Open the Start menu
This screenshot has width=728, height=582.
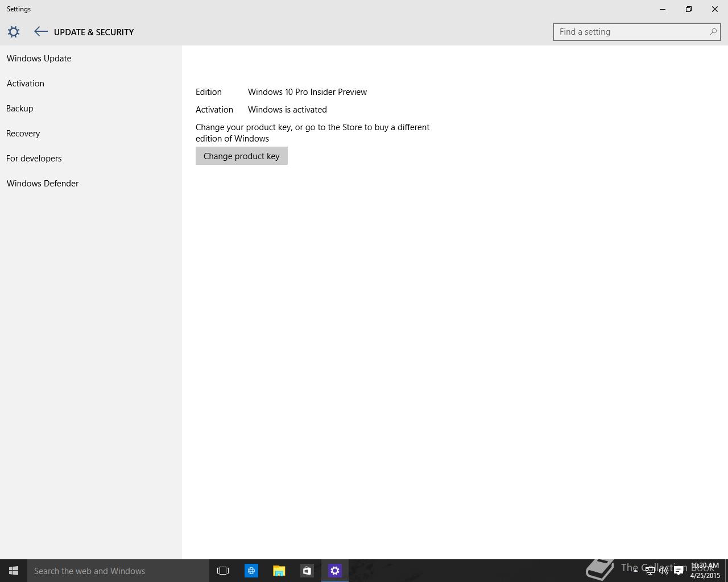click(x=14, y=571)
